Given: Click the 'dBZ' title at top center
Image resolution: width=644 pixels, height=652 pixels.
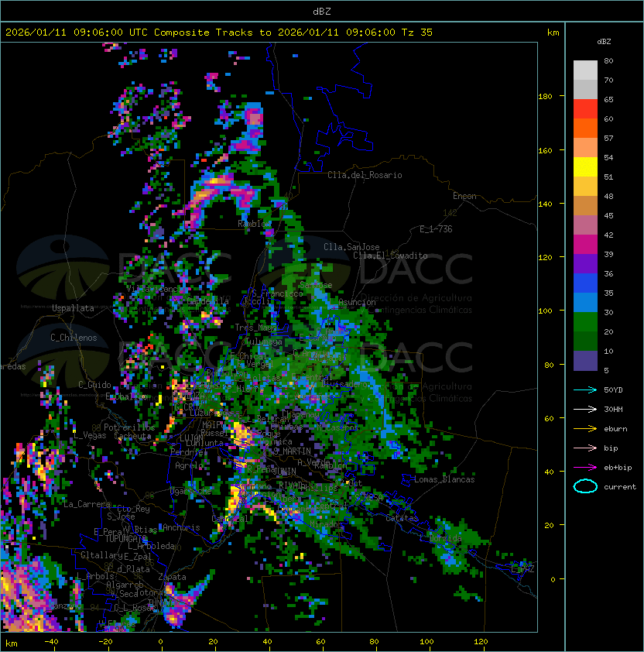Looking at the screenshot, I should click(x=322, y=11).
